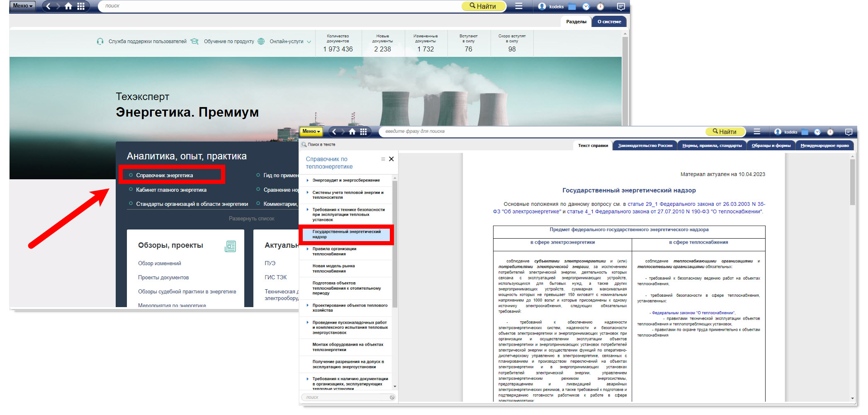Click the panel list-lines icon beside close

pyautogui.click(x=383, y=159)
